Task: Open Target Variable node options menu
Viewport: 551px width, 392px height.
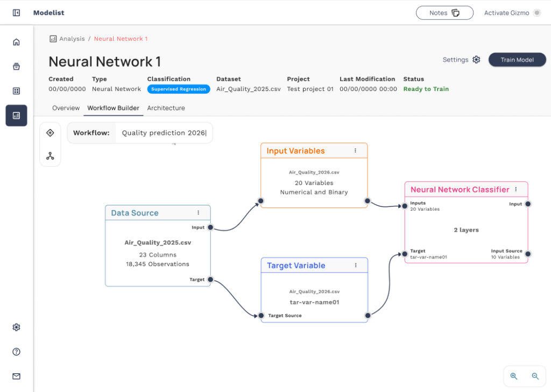Action: point(356,265)
